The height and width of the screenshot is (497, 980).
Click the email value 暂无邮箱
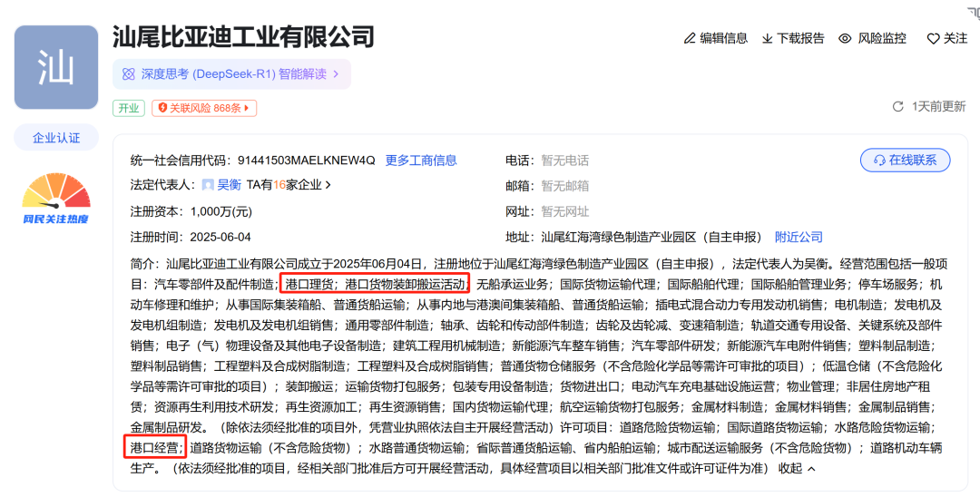click(565, 186)
